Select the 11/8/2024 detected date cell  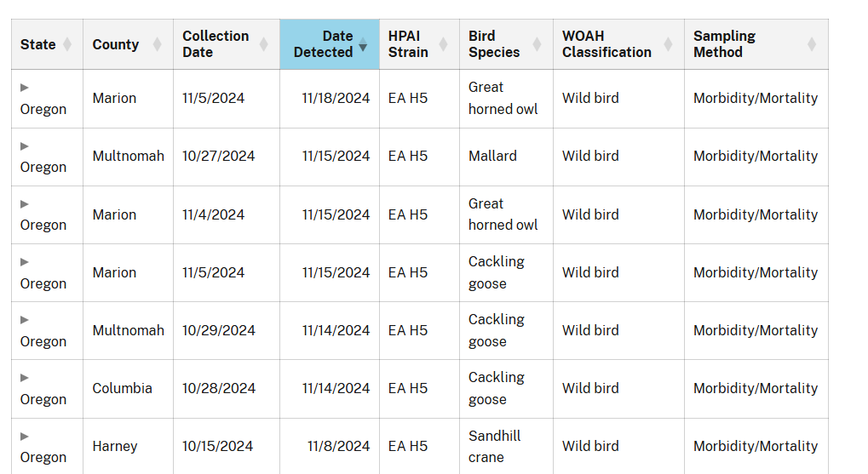coord(338,446)
